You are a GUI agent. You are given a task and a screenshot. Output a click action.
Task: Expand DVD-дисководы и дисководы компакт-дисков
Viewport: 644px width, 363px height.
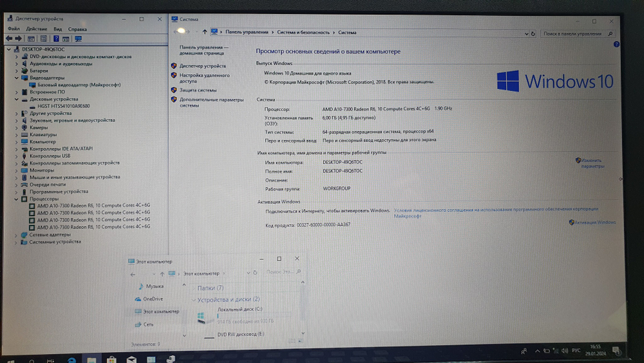coord(17,57)
